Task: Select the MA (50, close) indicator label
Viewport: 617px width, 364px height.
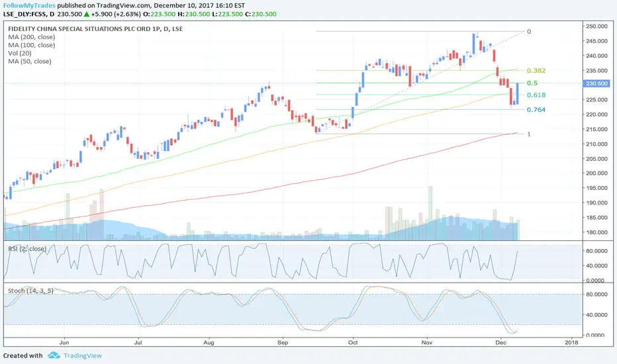Action: point(30,62)
